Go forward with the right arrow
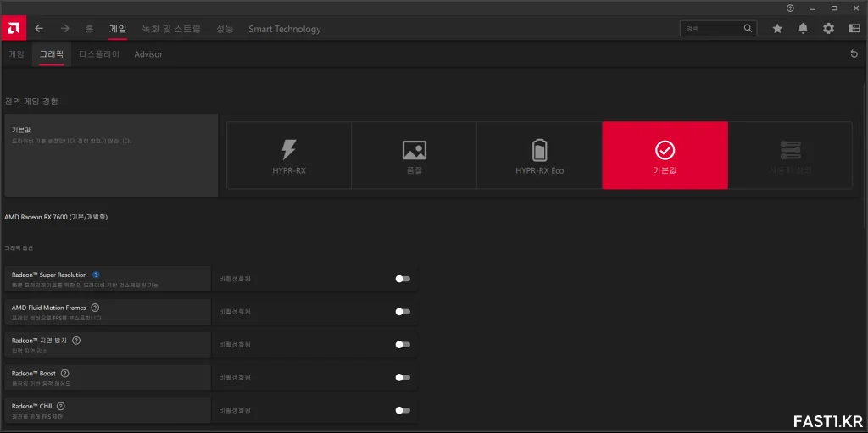This screenshot has height=433, width=868. click(x=65, y=28)
